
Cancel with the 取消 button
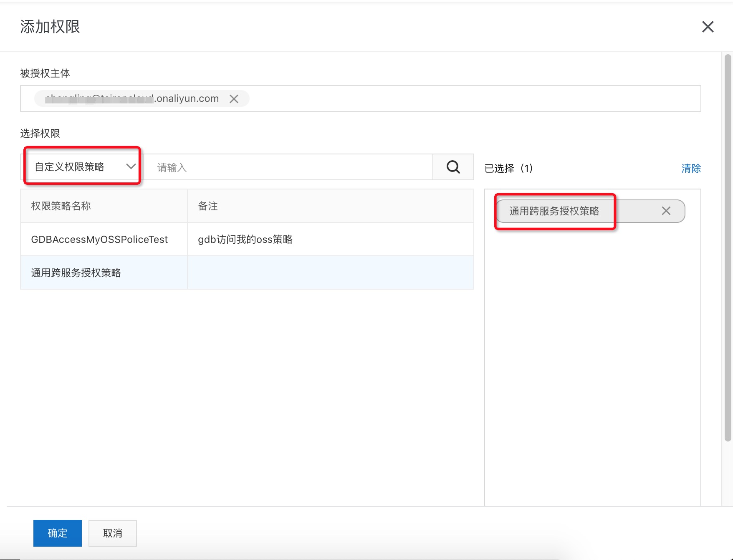coord(113,533)
